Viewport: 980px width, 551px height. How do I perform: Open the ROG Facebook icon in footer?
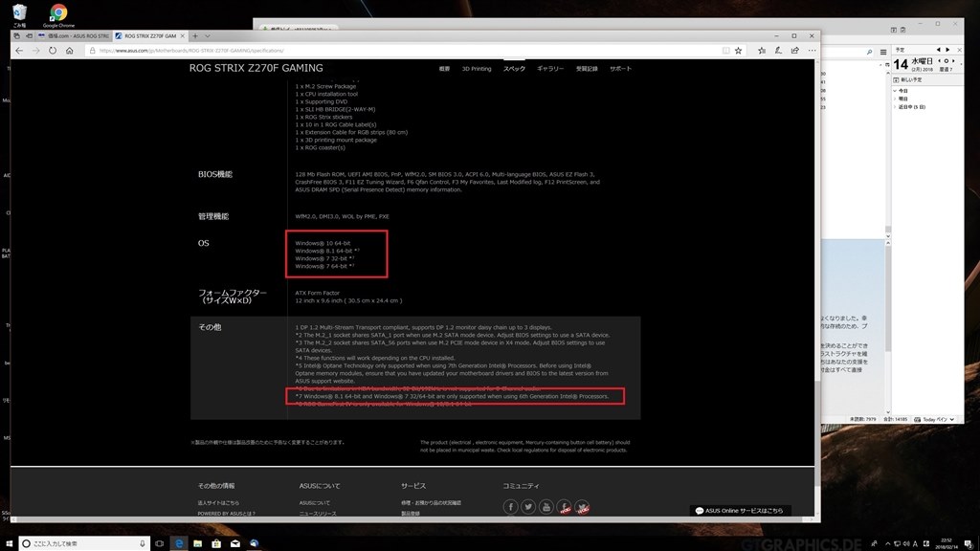(x=564, y=507)
